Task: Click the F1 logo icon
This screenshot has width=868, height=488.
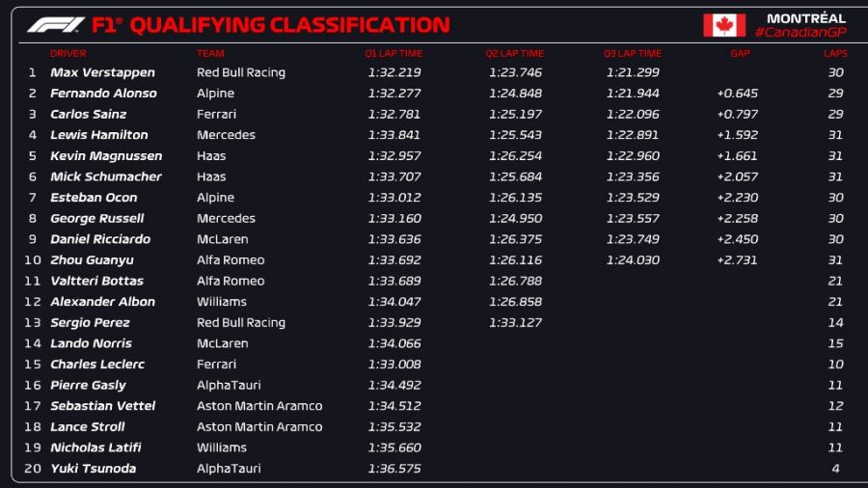Action: click(56, 25)
